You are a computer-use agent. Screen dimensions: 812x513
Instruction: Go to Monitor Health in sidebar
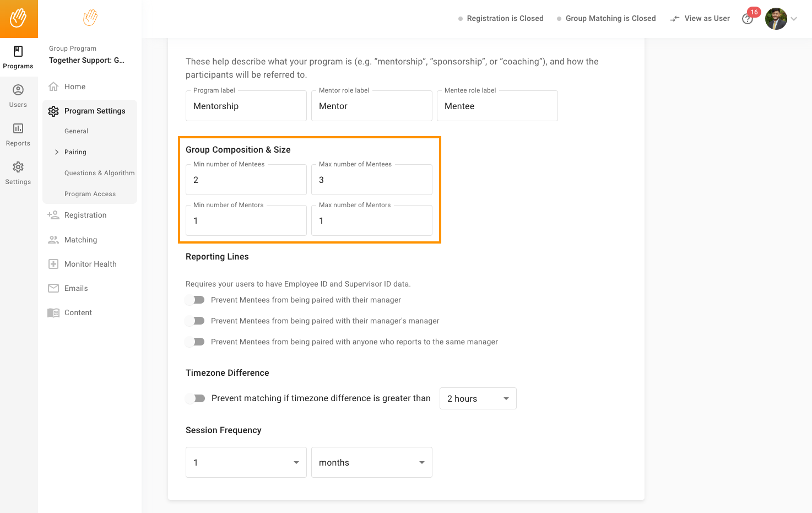tap(90, 264)
